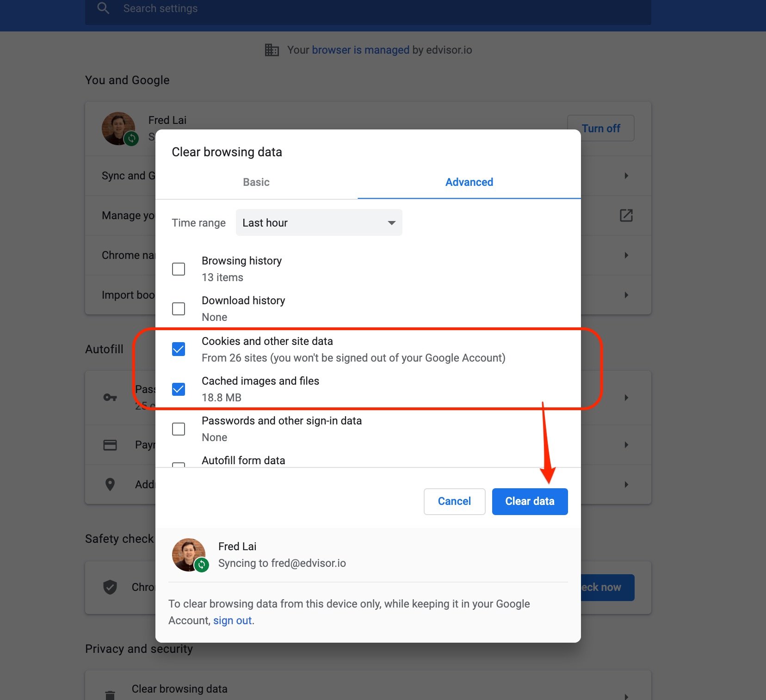Click Fred Lai's avatar in dialog
Image resolution: width=766 pixels, height=700 pixels.
189,554
